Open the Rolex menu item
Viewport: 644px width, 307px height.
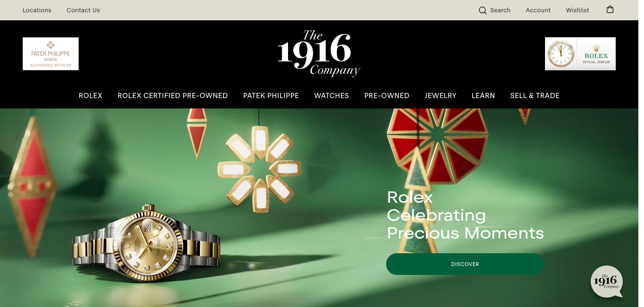click(91, 96)
